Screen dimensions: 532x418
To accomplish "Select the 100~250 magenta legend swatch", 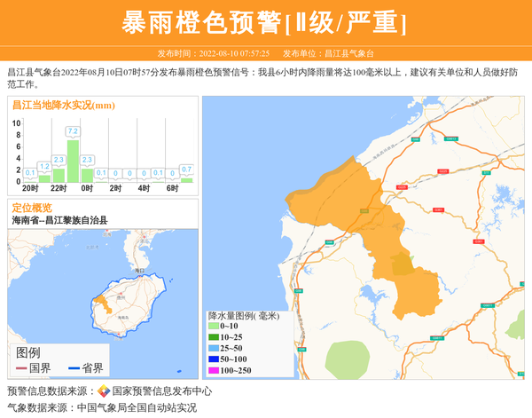I will 214,370.
